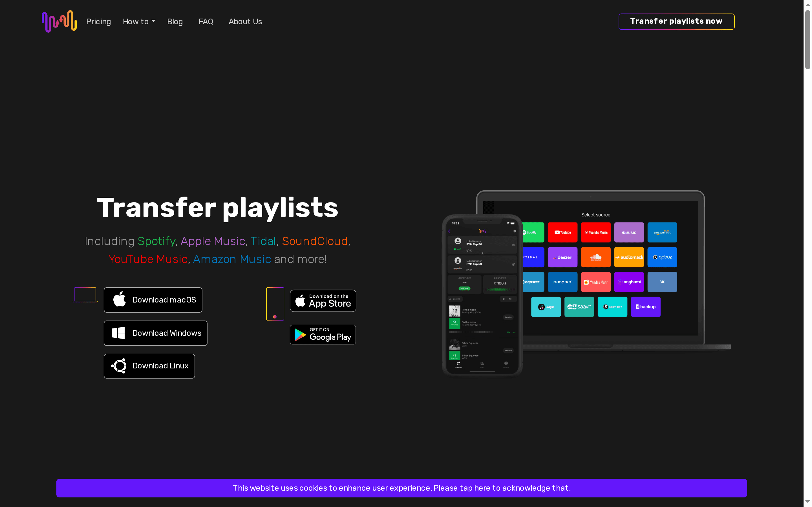Click the arrow next to How to
Viewport: 812px width, 507px height.
pyautogui.click(x=153, y=21)
